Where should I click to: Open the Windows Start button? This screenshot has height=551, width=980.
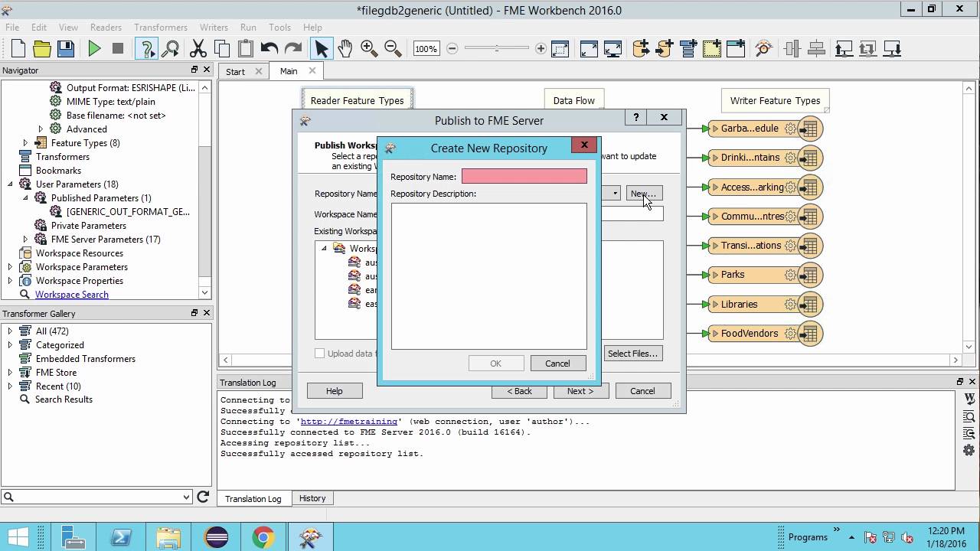click(18, 538)
